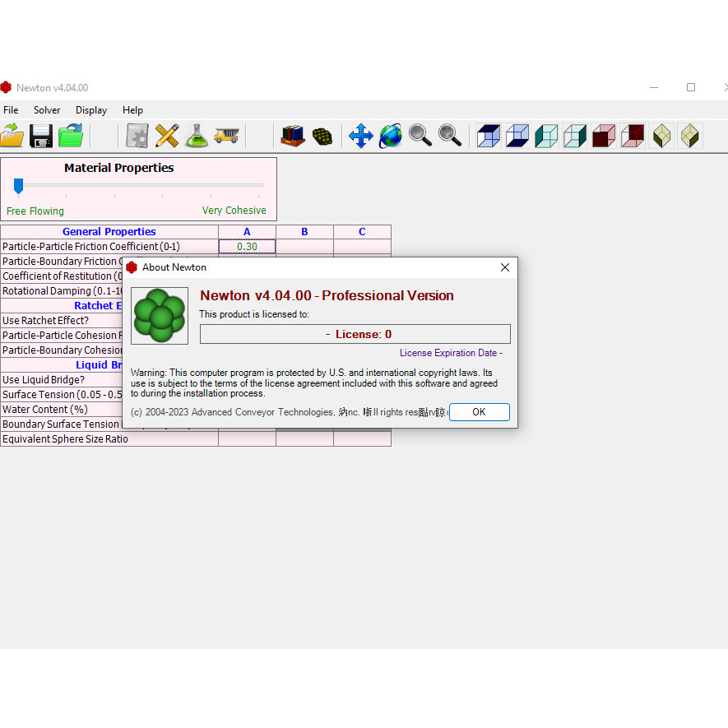Click OK in the About Newton dialog
728x728 pixels.
[x=479, y=412]
